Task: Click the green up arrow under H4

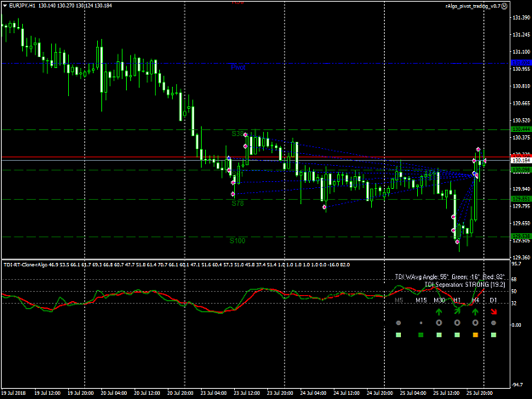Action: click(475, 311)
